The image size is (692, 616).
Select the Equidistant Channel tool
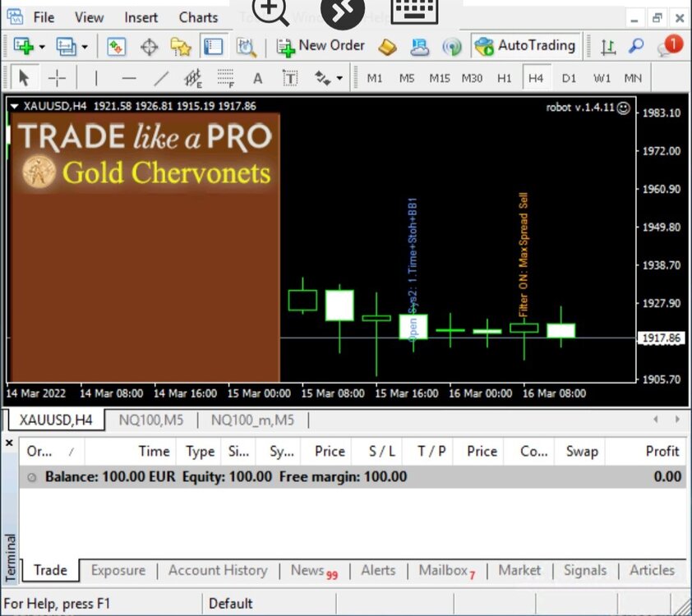pos(193,78)
